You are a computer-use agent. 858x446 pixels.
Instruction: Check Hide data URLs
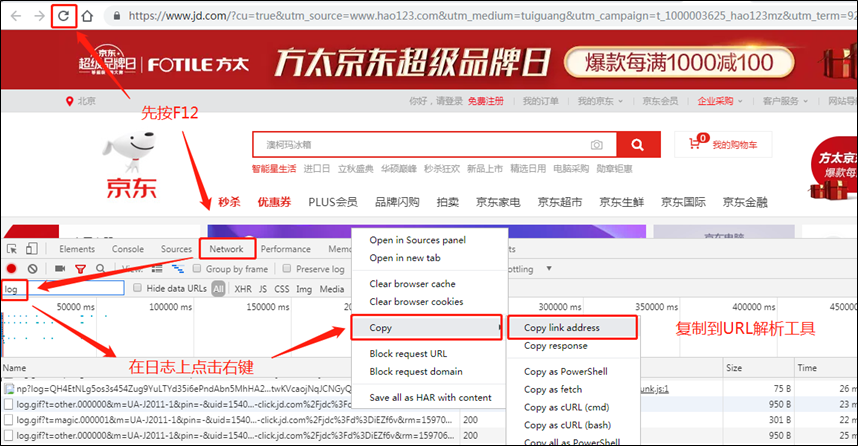(x=137, y=288)
